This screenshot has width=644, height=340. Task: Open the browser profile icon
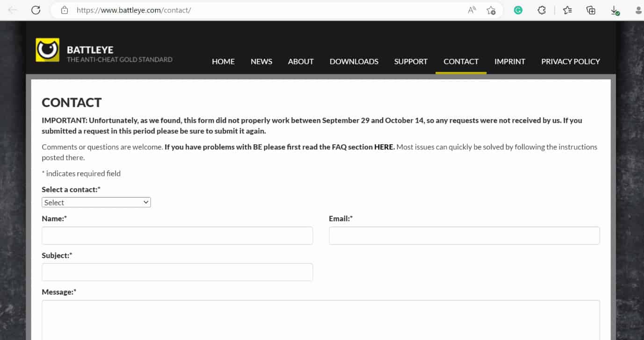pyautogui.click(x=638, y=10)
